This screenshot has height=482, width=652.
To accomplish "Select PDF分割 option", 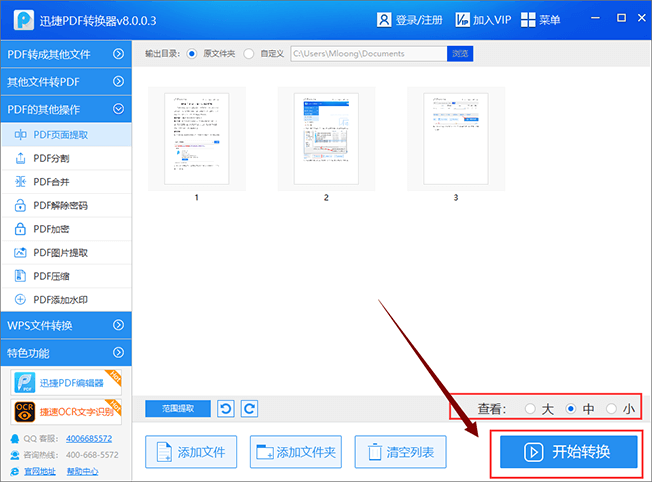I will tap(66, 158).
